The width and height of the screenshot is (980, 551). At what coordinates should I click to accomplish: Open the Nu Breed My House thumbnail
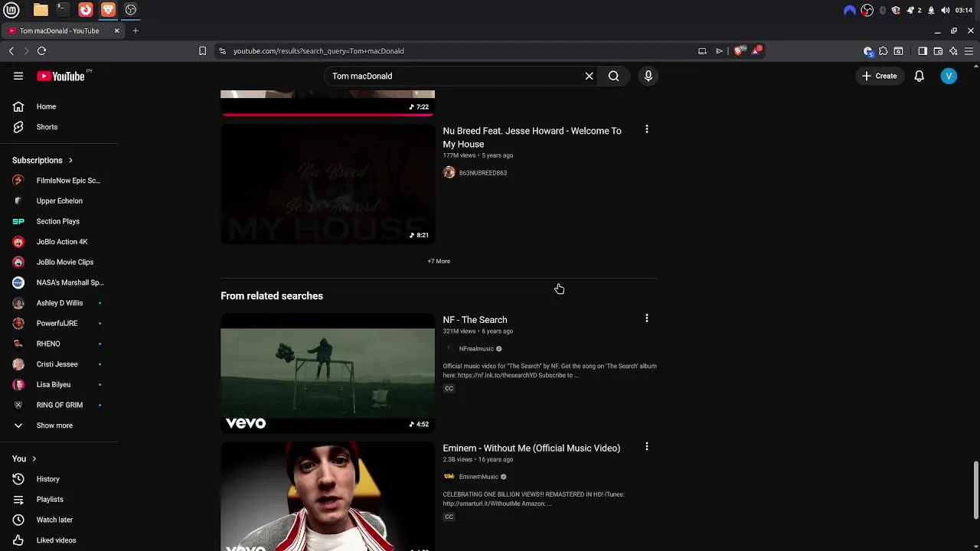(328, 184)
